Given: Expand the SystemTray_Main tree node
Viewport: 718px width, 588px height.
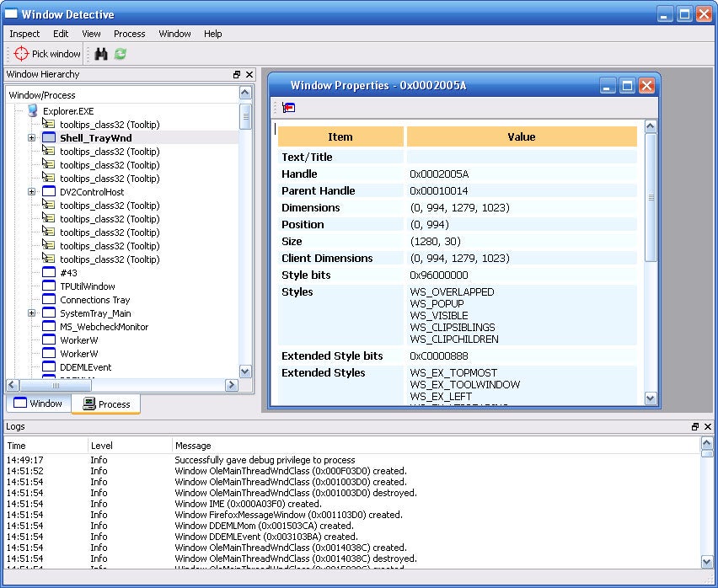Looking at the screenshot, I should 32,313.
